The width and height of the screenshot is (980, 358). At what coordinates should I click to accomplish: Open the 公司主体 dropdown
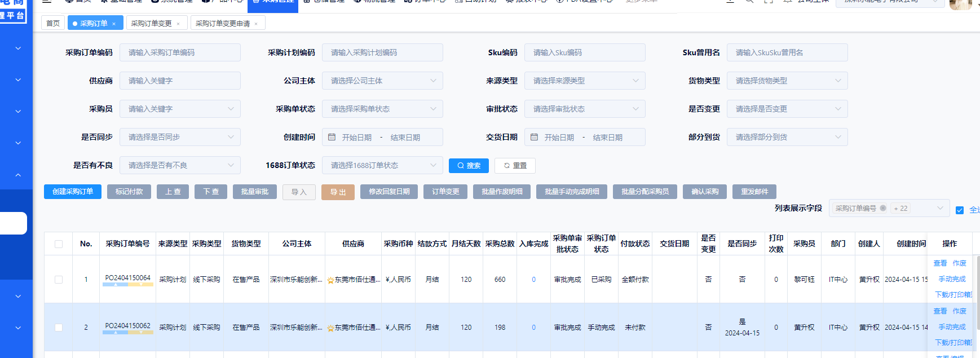point(382,81)
